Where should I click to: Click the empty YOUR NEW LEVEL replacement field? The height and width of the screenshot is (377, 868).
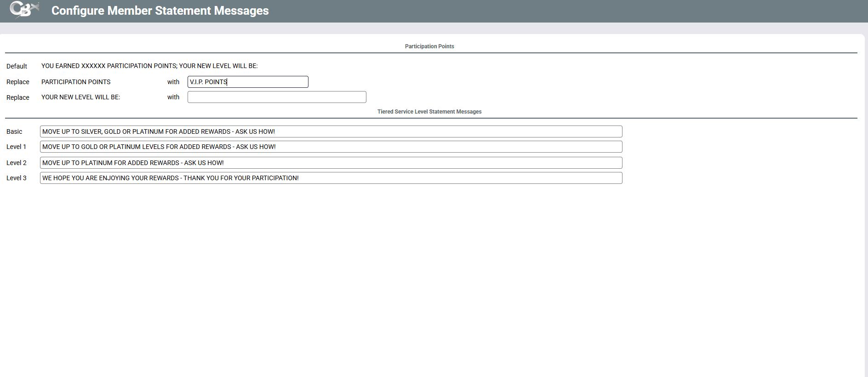point(277,97)
